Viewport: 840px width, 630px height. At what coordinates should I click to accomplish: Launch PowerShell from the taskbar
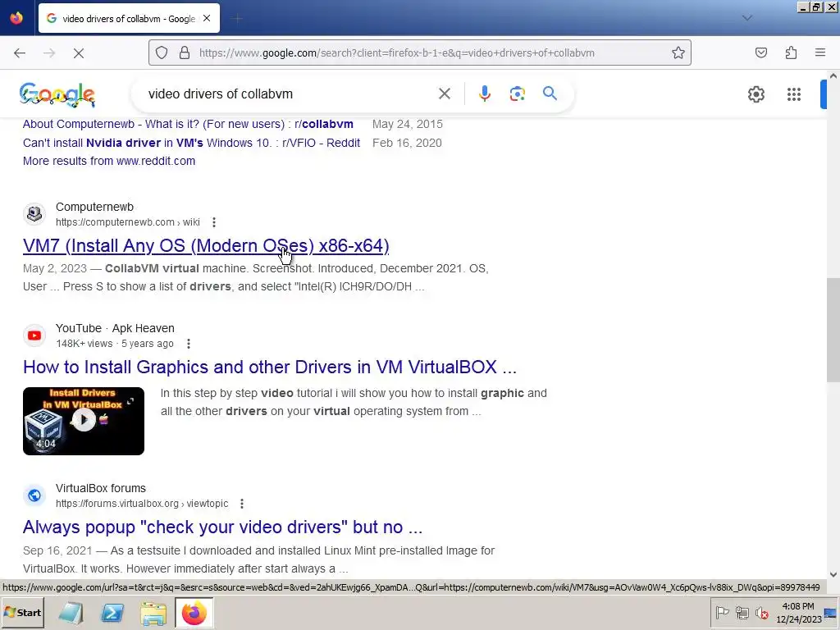click(x=112, y=613)
